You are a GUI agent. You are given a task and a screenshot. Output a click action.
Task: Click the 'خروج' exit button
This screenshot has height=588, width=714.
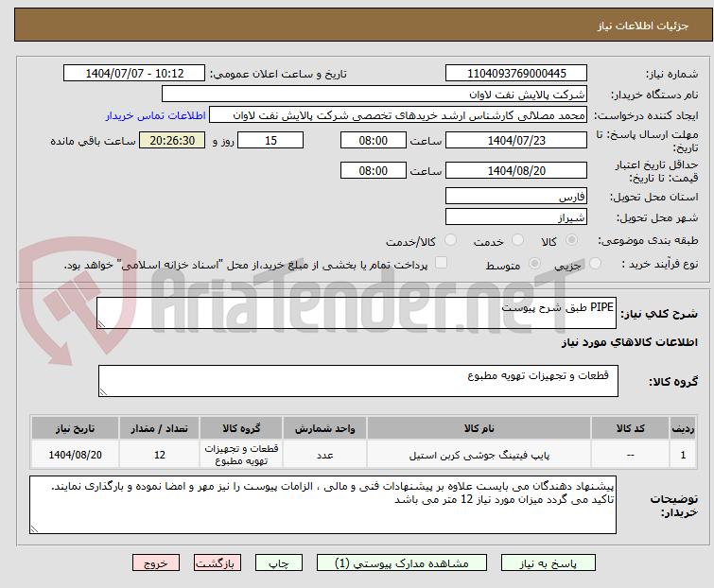[x=156, y=563]
